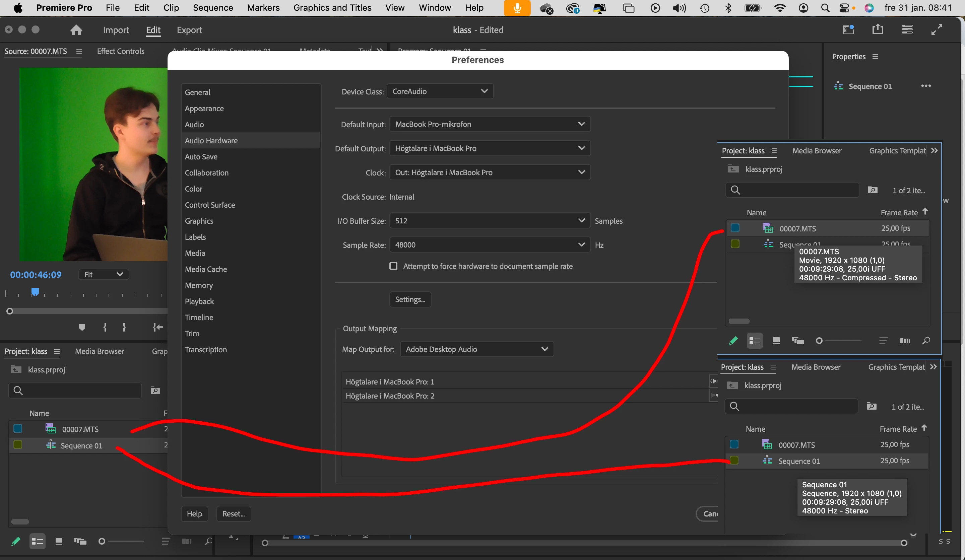The image size is (965, 560).
Task: Click the olive label box next to Sequence 01
Action: click(18, 445)
